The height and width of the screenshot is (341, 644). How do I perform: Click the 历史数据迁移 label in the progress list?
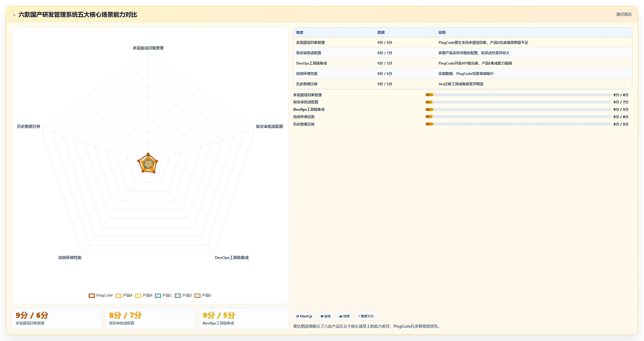[304, 124]
